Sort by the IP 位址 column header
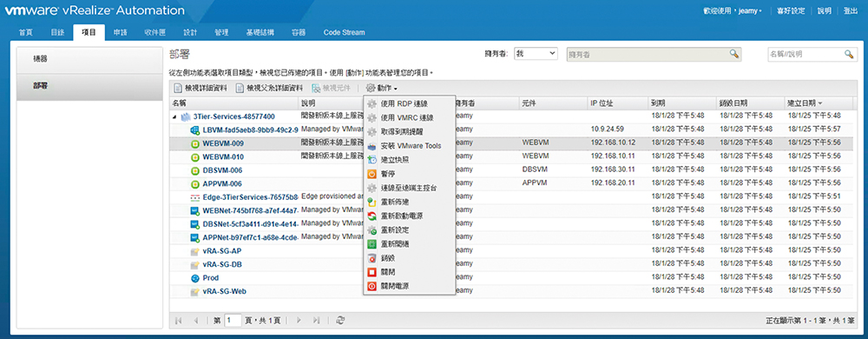Viewport: 868px width, 339px height. click(618, 103)
